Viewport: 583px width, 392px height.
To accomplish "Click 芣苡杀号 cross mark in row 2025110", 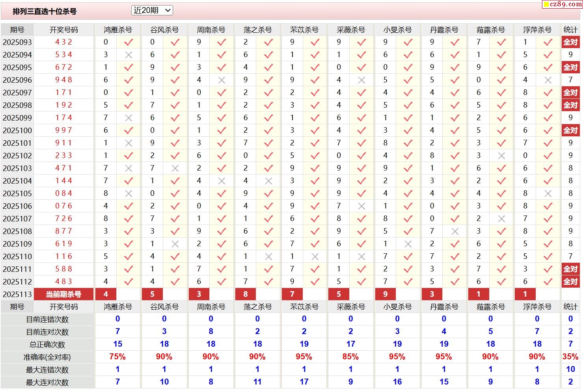I will [x=315, y=257].
